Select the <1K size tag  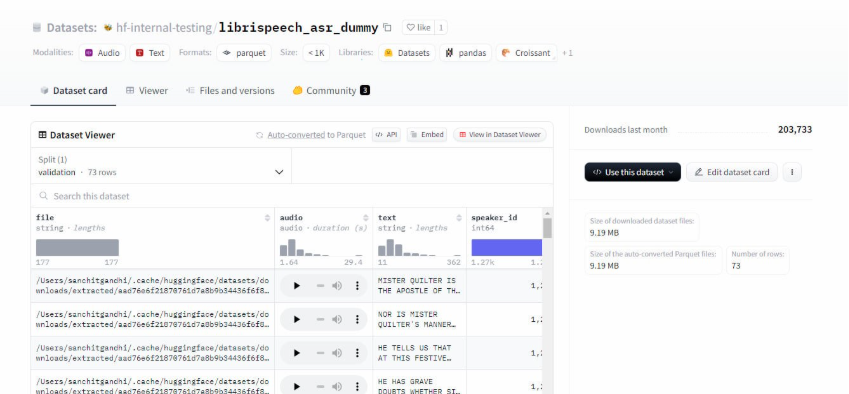(316, 52)
